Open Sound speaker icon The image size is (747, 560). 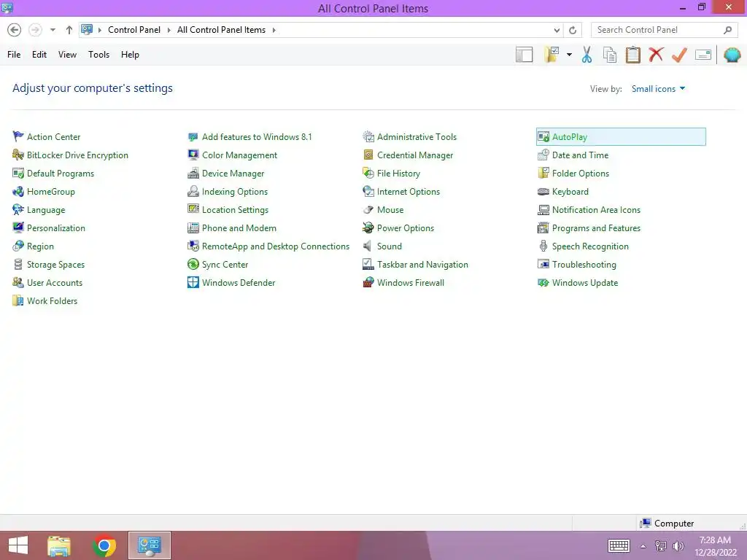click(368, 246)
